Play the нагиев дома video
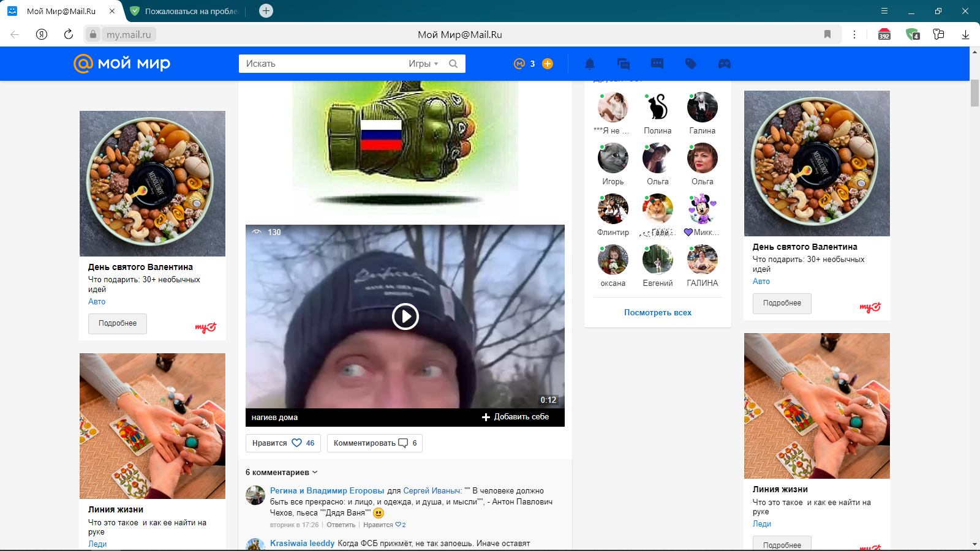The width and height of the screenshot is (980, 551). point(405,317)
